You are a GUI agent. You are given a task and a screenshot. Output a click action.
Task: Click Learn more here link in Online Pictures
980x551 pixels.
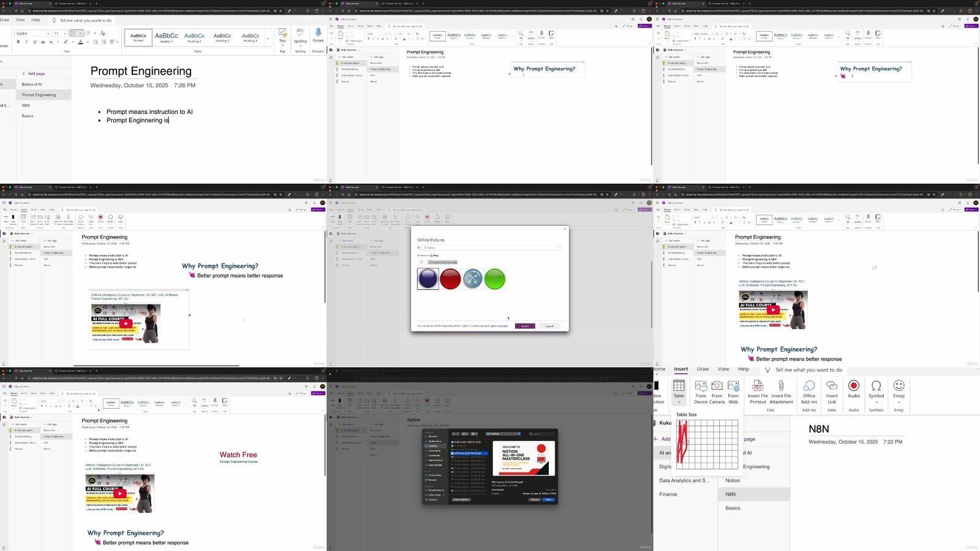[499, 326]
